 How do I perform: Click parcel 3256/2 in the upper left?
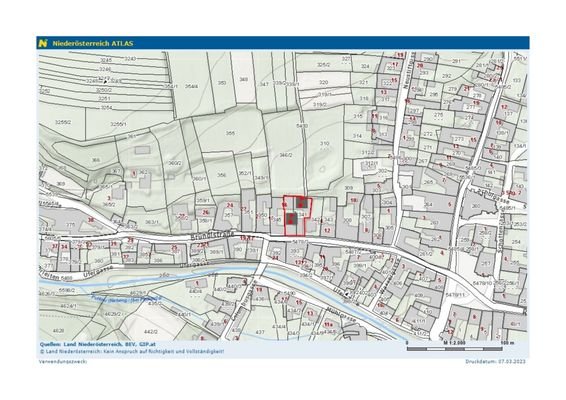(x=63, y=122)
